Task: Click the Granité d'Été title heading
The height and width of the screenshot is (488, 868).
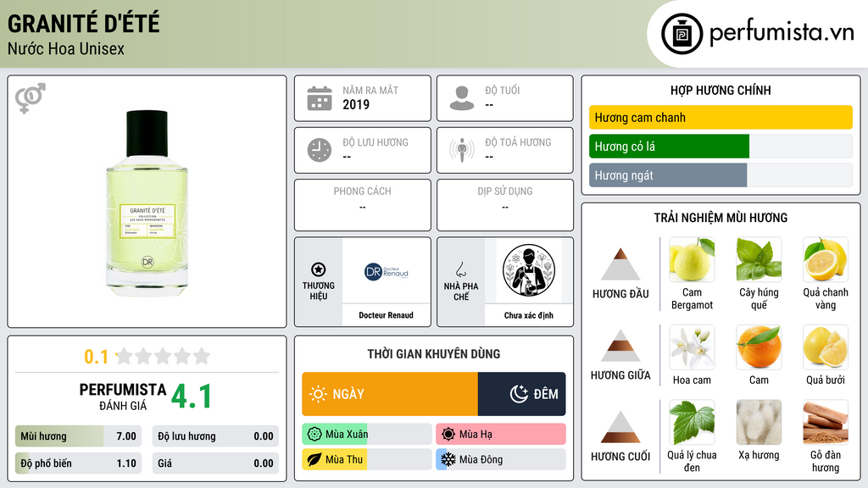Action: (x=84, y=23)
